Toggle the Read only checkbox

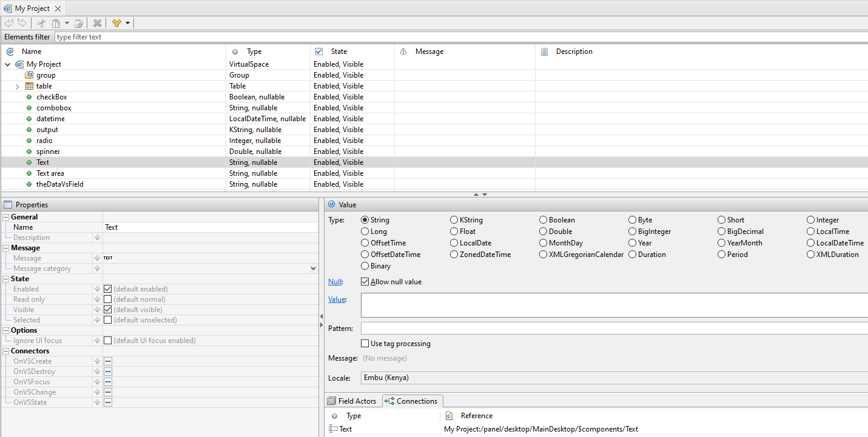click(108, 299)
